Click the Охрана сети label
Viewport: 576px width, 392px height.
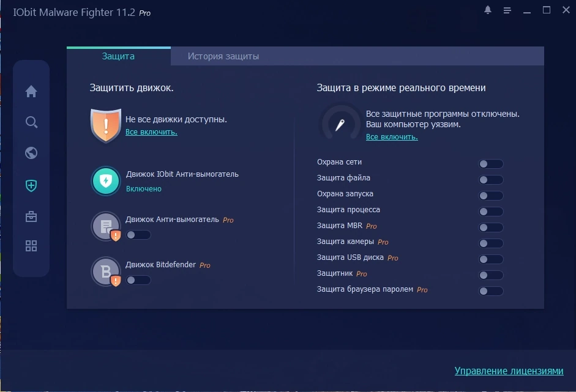pos(339,162)
